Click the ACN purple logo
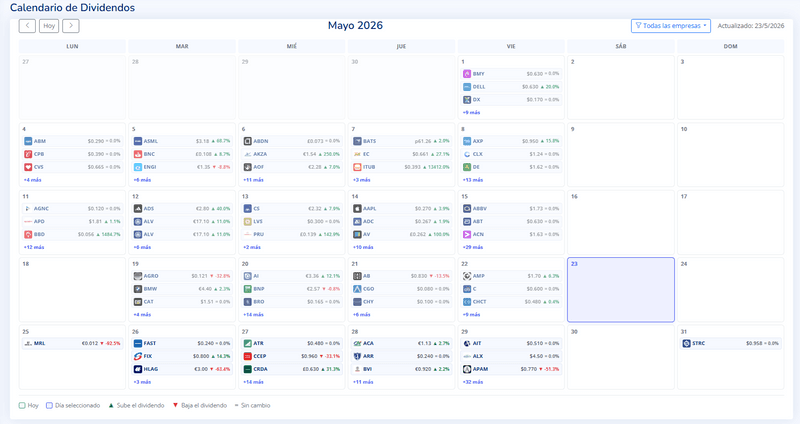 coord(467,234)
